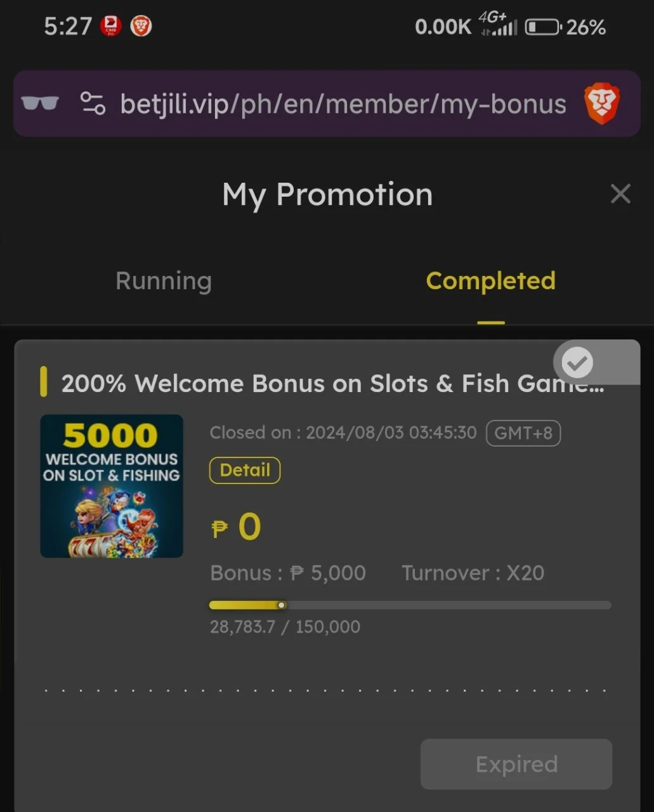Tap the GMT+8 timezone badge
This screenshot has width=654, height=812.
[523, 433]
